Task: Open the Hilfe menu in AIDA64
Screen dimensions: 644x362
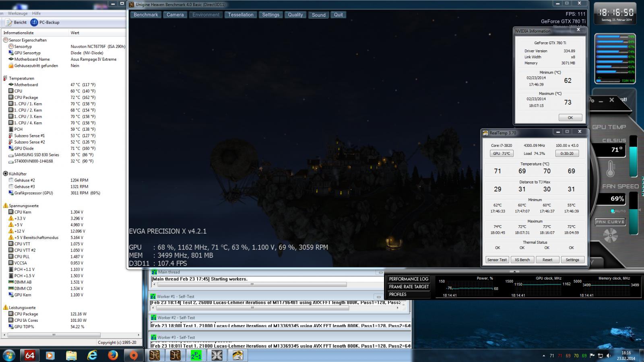Action: tap(37, 13)
